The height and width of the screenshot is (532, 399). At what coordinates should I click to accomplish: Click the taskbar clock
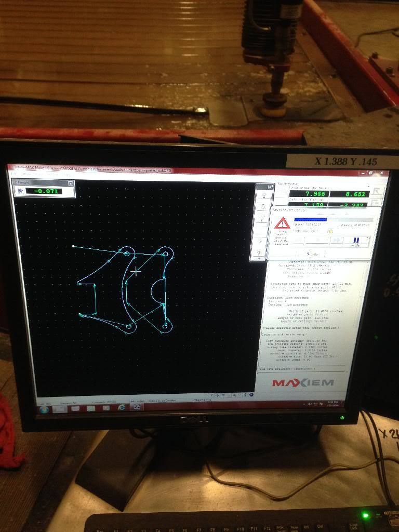tap(333, 404)
